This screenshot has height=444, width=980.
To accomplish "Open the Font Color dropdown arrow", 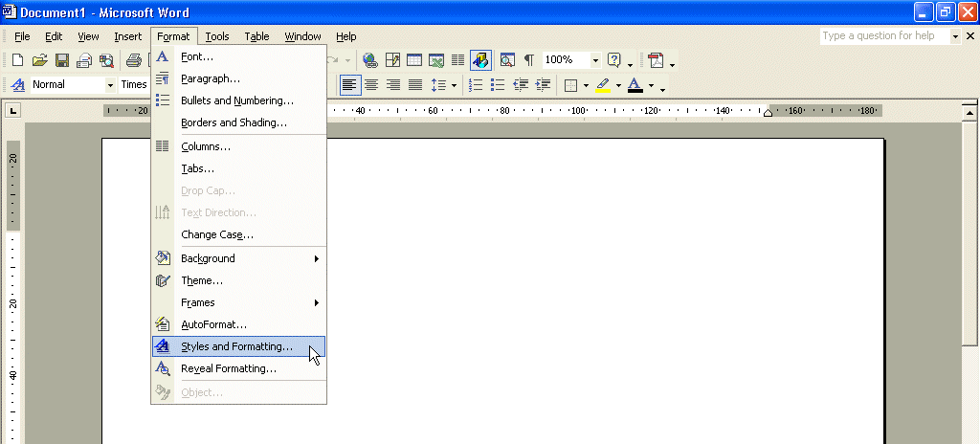I will [651, 85].
